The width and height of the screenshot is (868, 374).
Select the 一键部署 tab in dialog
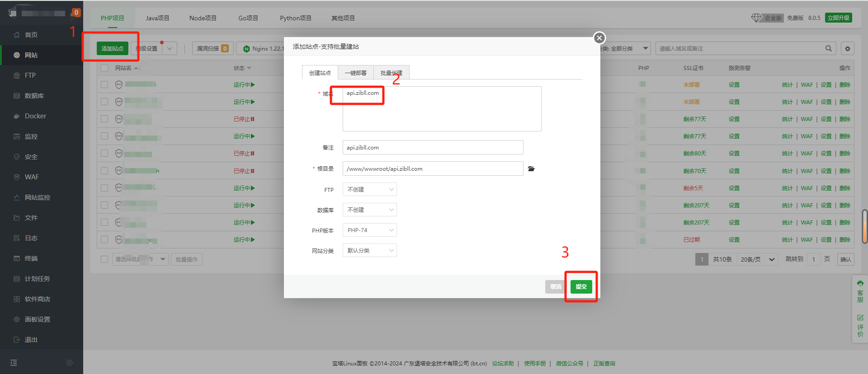pos(356,73)
